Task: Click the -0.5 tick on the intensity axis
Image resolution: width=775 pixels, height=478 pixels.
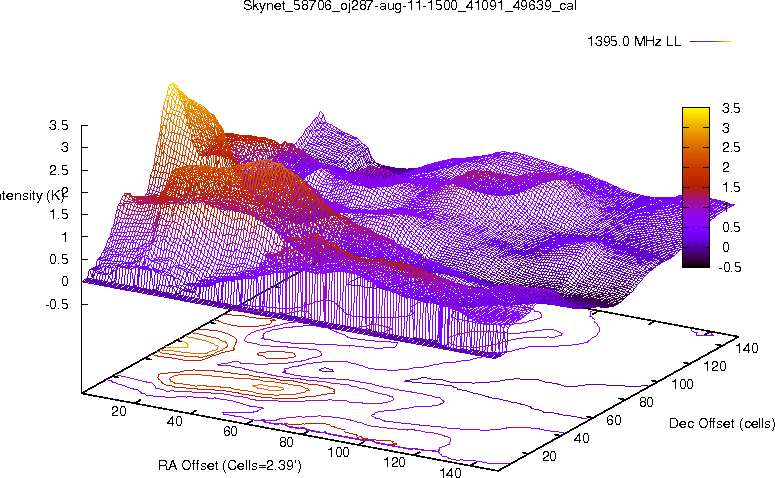Action: point(56,304)
